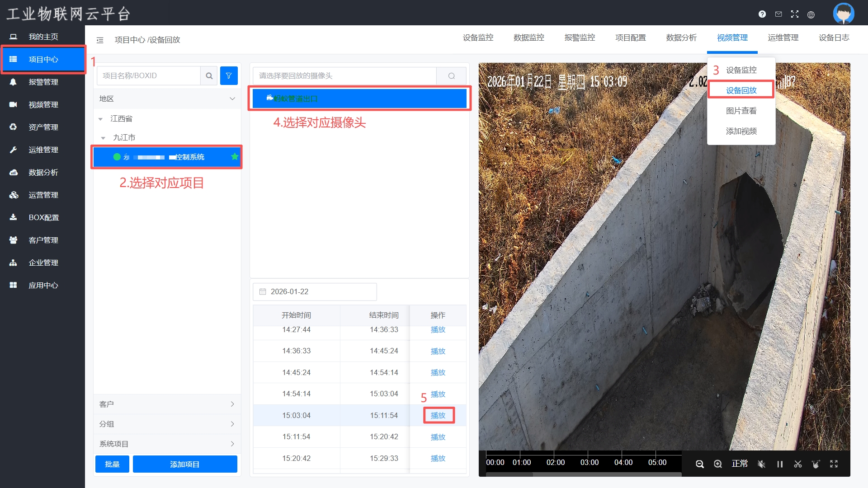Zoom in the playback timeline
Image resolution: width=868 pixels, height=488 pixels.
pos(717,464)
